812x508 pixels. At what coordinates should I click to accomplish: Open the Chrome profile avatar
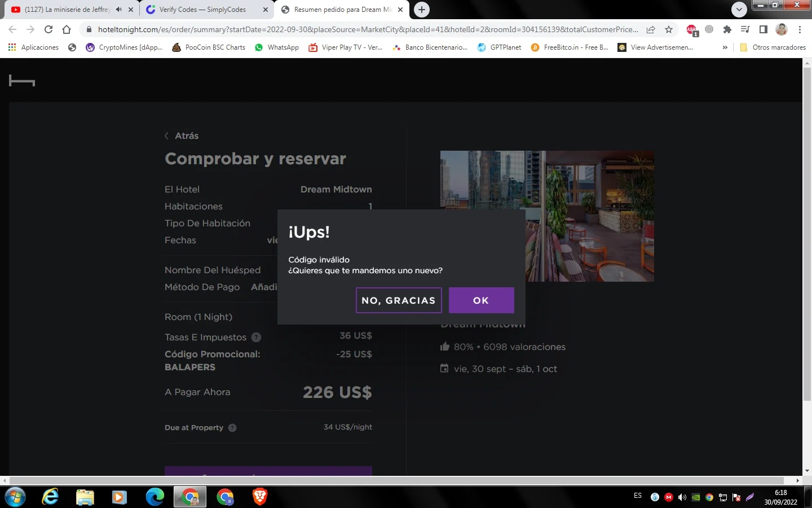(782, 29)
